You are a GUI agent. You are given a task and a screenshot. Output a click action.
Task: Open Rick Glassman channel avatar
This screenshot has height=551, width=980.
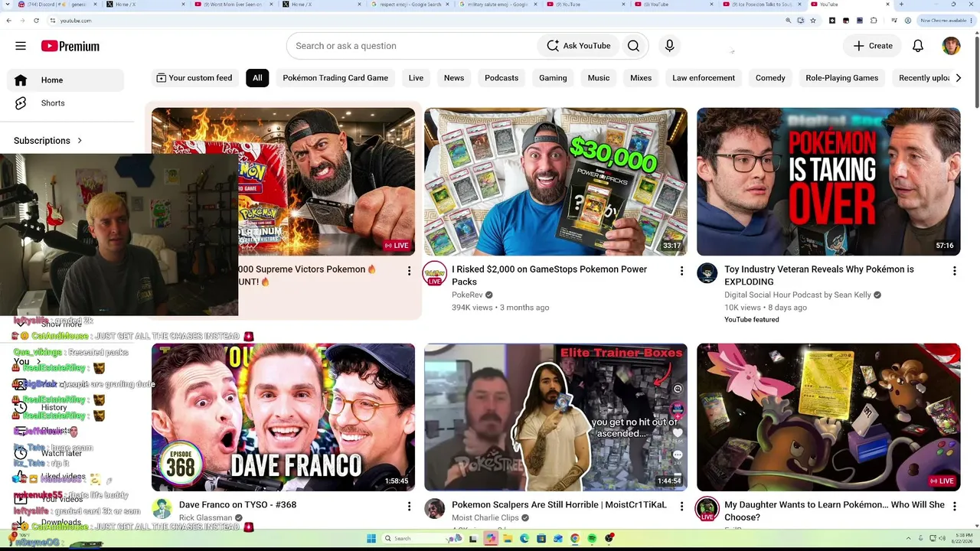(162, 509)
